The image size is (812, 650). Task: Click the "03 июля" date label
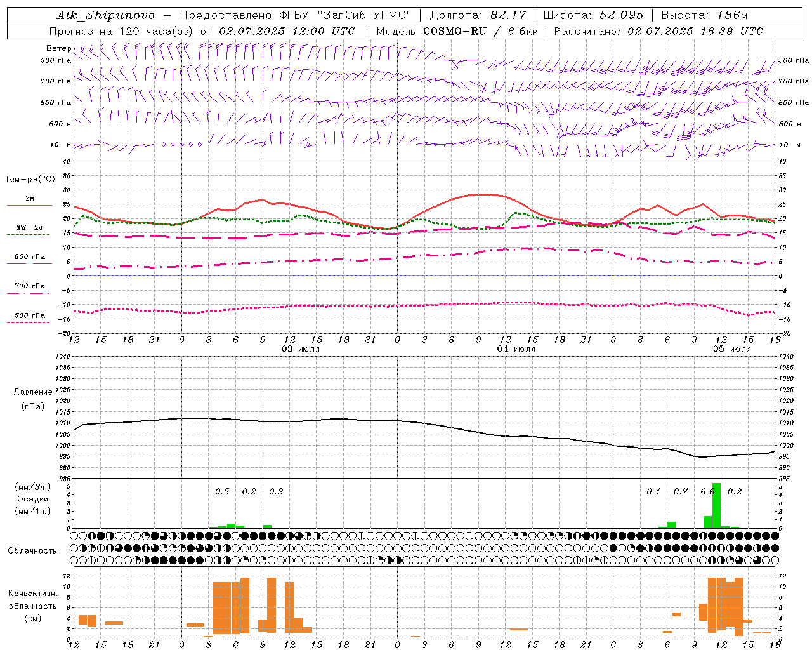(x=301, y=349)
